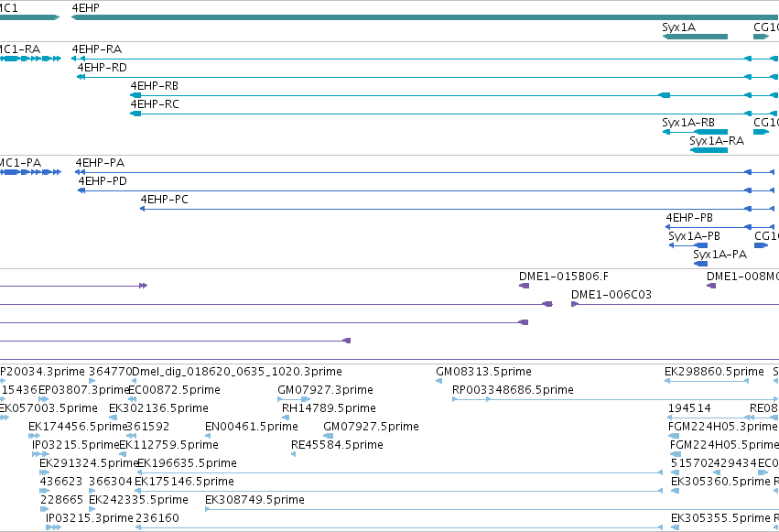This screenshot has width=779, height=532.
Task: Select the EK302136.5prime EST
Action: pyautogui.click(x=114, y=418)
